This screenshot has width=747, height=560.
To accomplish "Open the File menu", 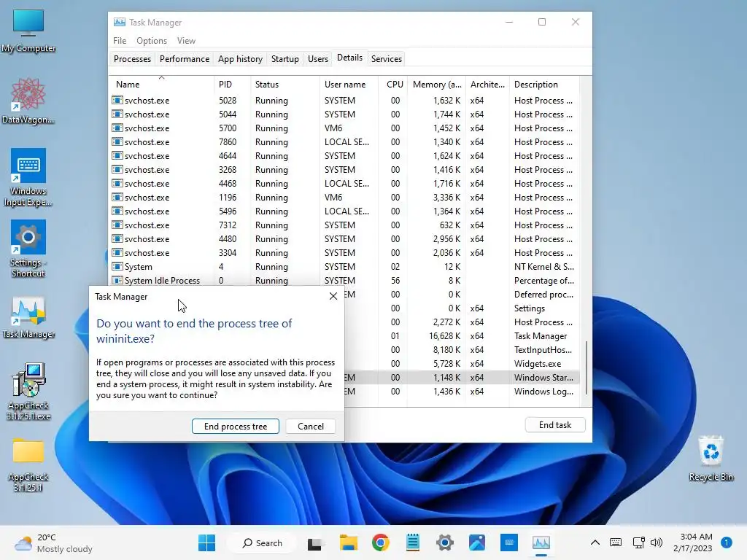I will [x=120, y=41].
